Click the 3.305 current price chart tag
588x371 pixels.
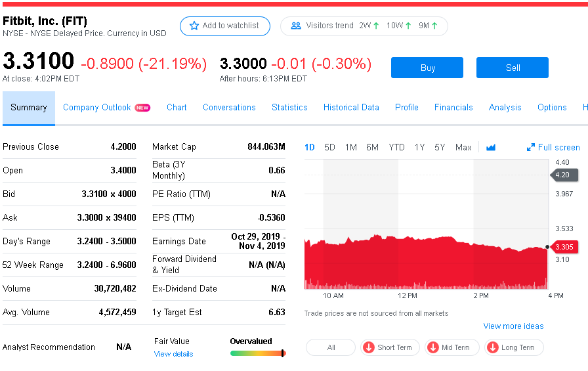point(564,247)
